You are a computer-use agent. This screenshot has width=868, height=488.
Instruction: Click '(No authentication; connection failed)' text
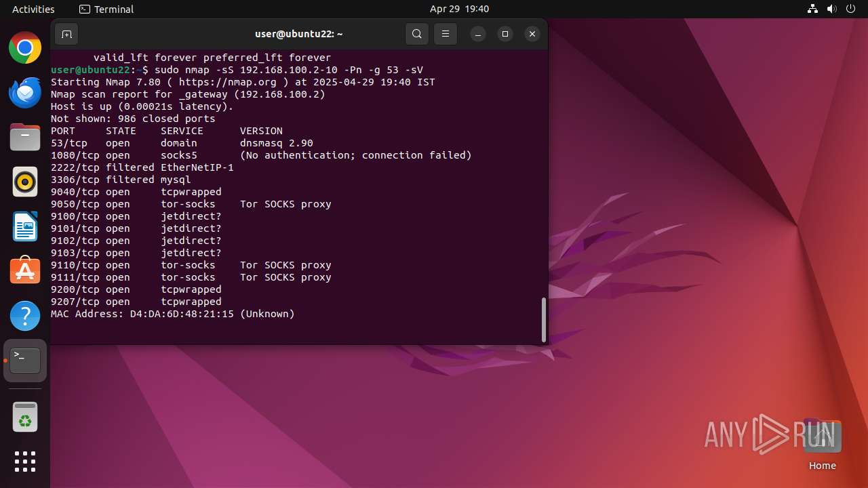pyautogui.click(x=356, y=155)
